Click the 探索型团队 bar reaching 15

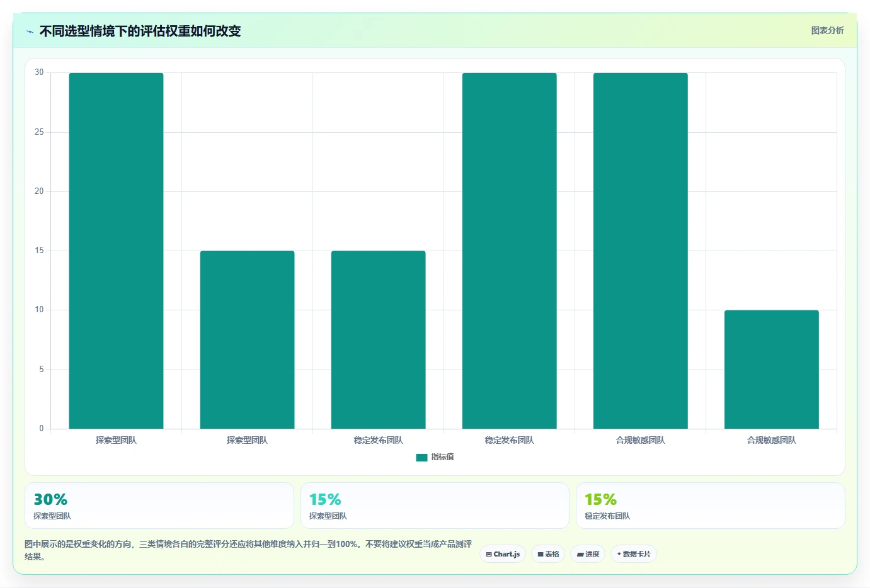[247, 340]
